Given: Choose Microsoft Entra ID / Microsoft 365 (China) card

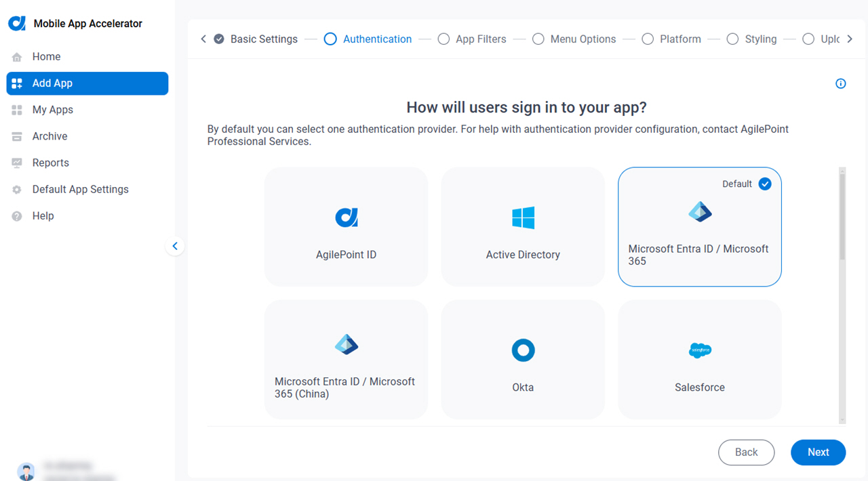Looking at the screenshot, I should [347, 360].
